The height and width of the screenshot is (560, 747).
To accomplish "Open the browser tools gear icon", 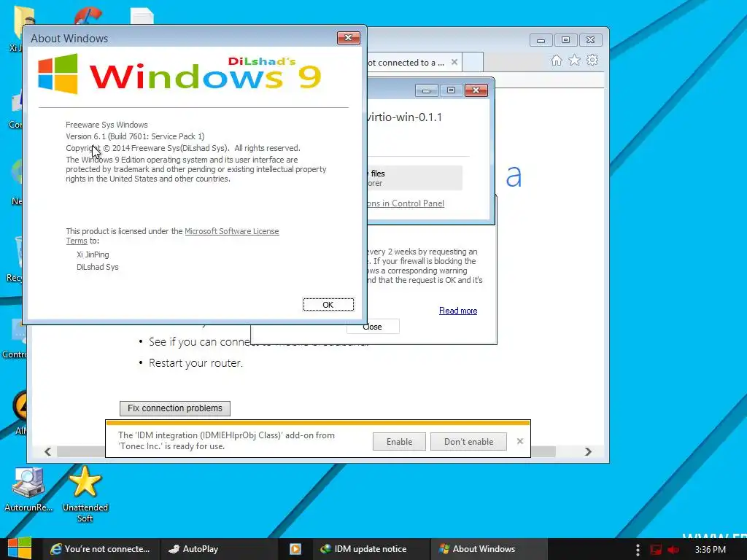I will coord(592,61).
